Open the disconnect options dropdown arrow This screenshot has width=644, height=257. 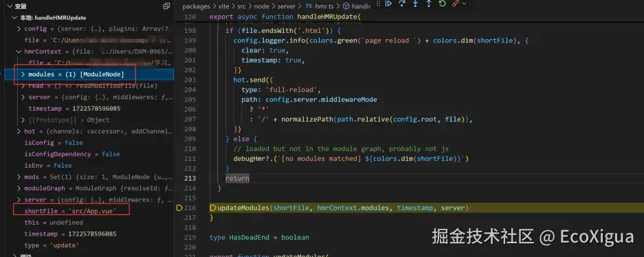[464, 3]
